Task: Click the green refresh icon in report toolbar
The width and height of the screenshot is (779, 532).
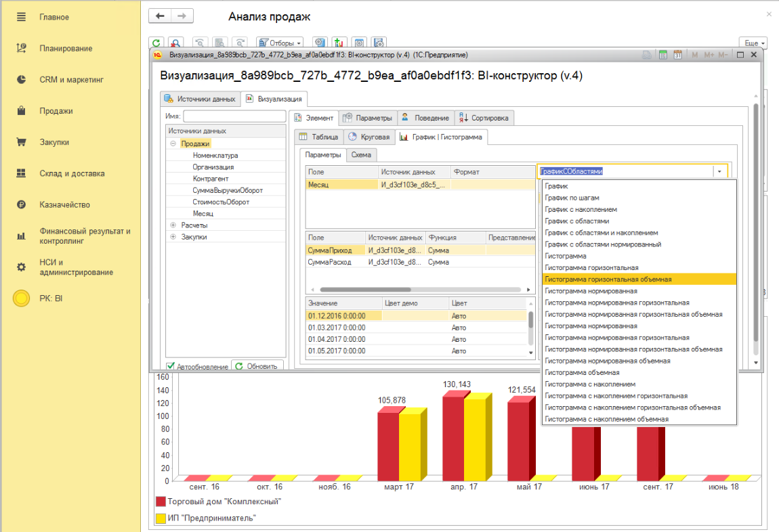Action: tap(156, 43)
